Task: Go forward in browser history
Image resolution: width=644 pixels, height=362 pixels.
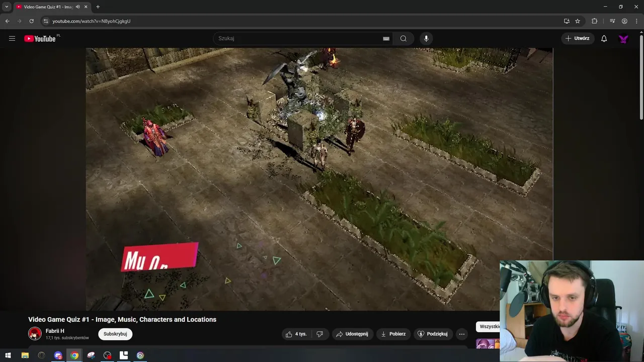Action: (20, 21)
